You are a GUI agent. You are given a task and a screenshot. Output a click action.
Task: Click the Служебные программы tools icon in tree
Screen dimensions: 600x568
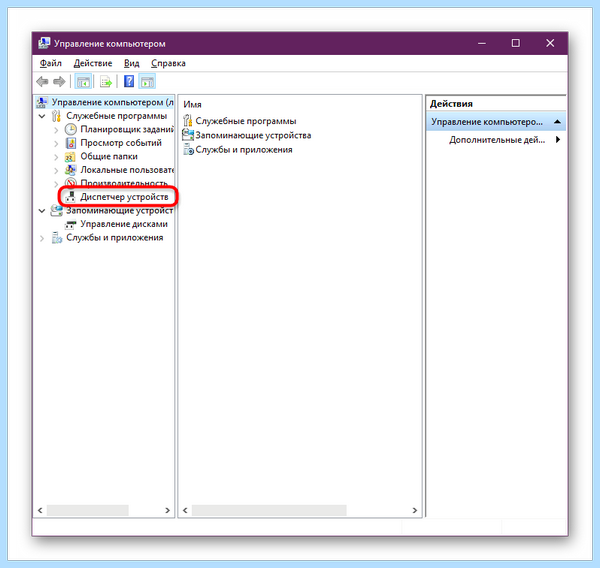click(56, 116)
